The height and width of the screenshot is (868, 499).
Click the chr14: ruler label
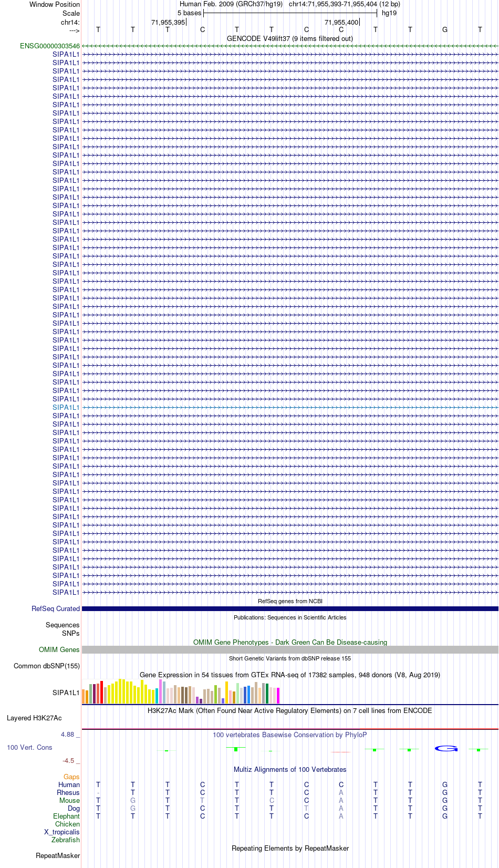click(70, 22)
